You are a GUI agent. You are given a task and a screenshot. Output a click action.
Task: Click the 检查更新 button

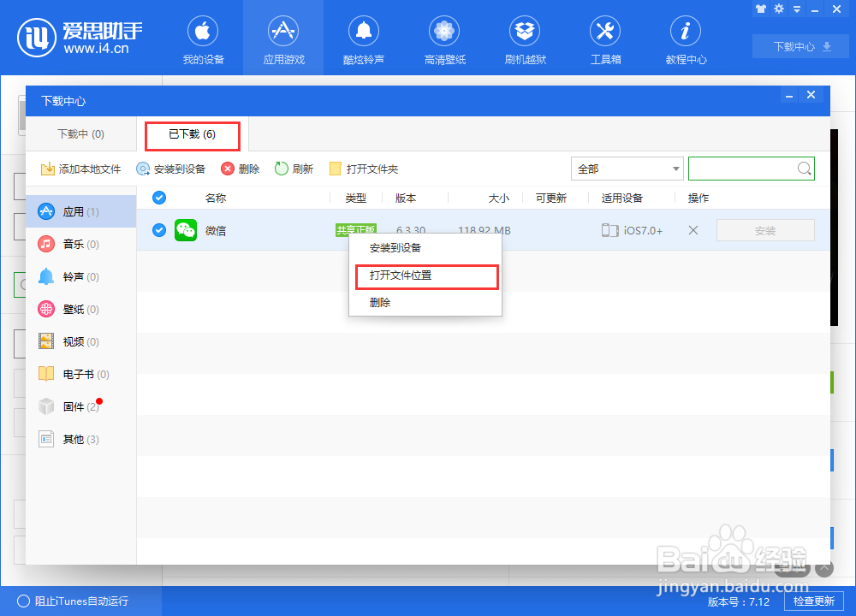(815, 601)
